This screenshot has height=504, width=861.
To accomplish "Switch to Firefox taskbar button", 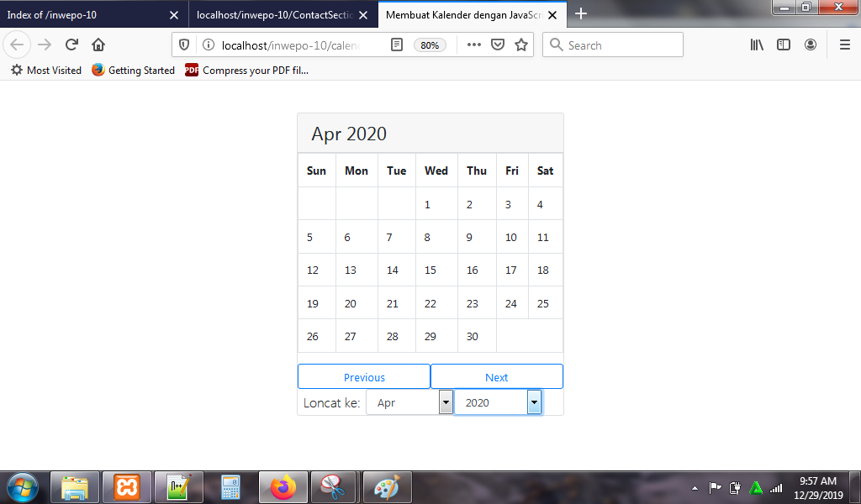I will 283,487.
